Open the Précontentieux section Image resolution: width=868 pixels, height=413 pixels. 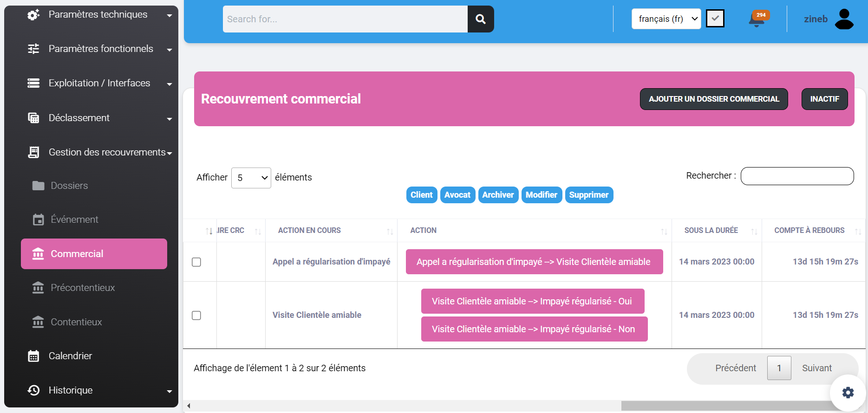(x=82, y=288)
